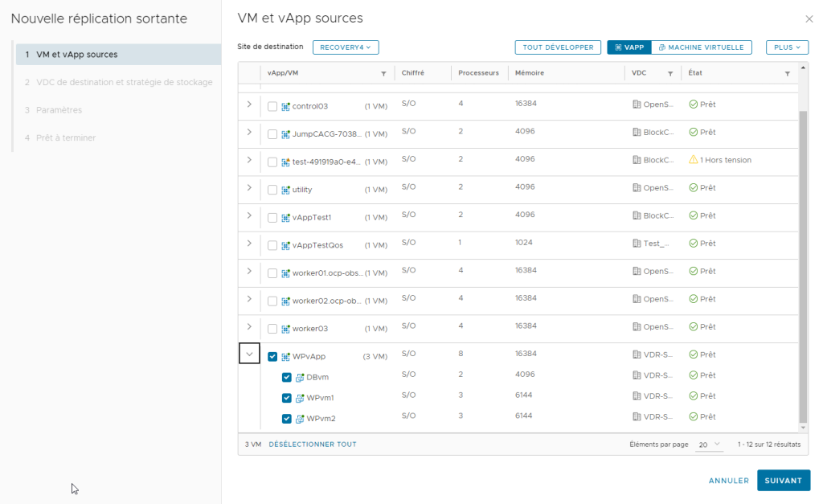This screenshot has height=504, width=823.
Task: Select step 3 Paramètres
Action: 118,110
